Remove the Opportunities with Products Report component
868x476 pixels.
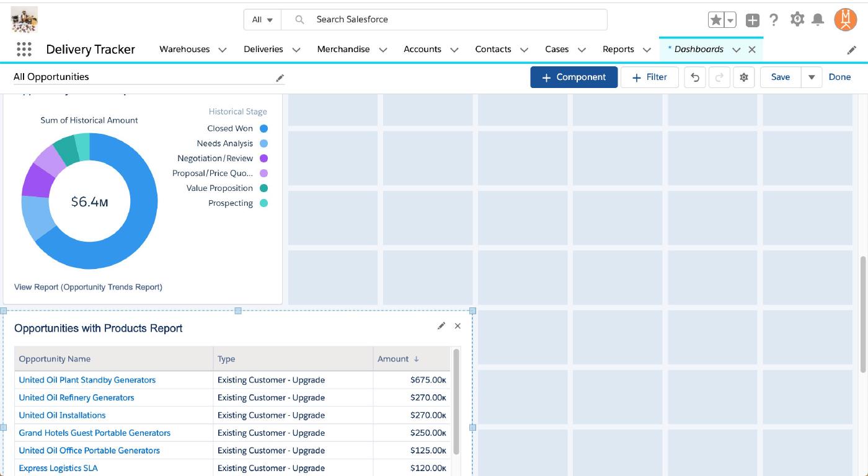point(458,326)
